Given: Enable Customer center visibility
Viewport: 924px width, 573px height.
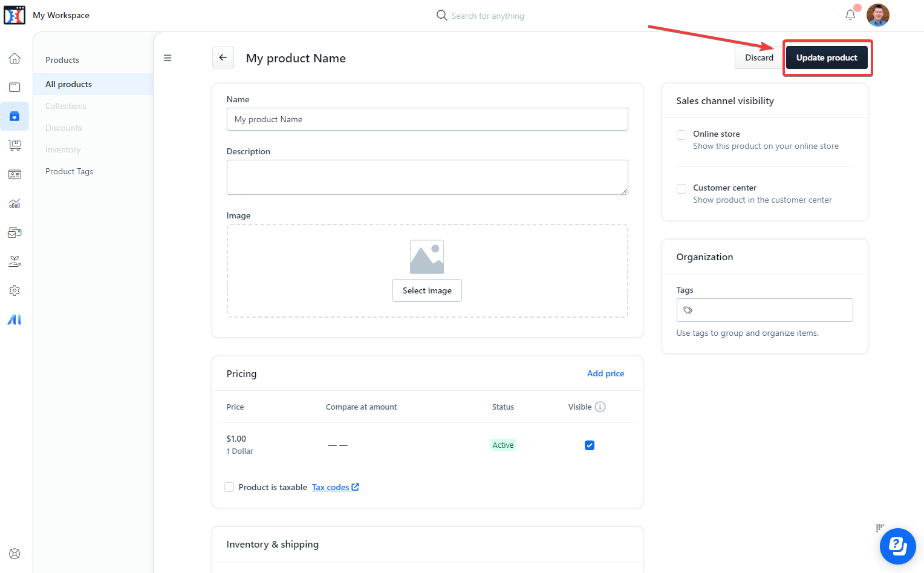Looking at the screenshot, I should click(x=682, y=188).
